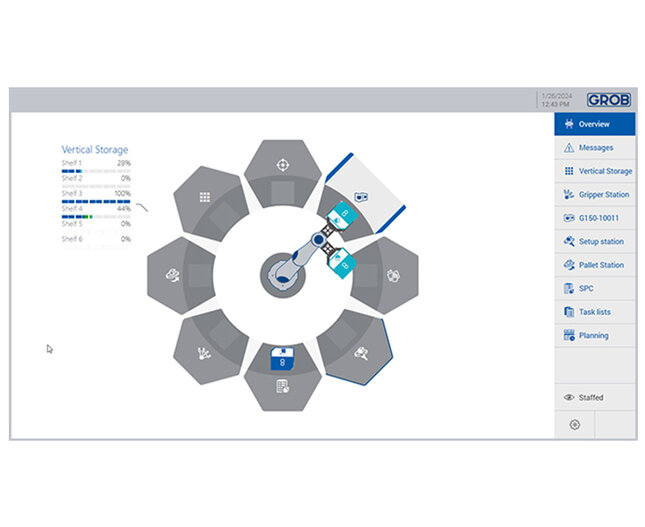Screen dimensions: 645x527
Task: Click the grid icon beside Vertical Storage in sidebar
Action: tap(569, 171)
